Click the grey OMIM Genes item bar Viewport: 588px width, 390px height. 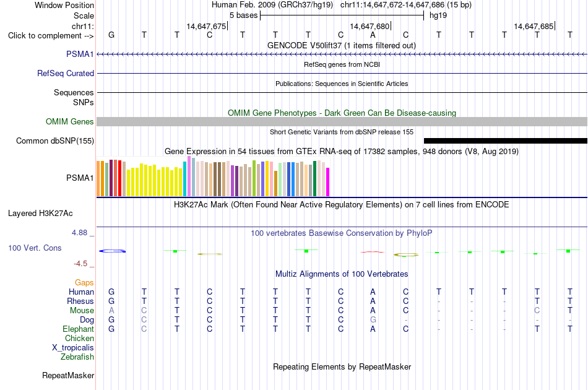(342, 121)
